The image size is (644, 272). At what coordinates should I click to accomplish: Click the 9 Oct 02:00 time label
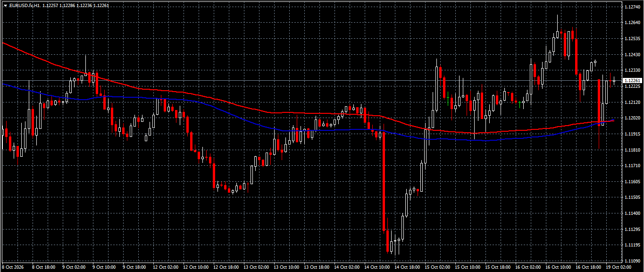tap(74, 267)
